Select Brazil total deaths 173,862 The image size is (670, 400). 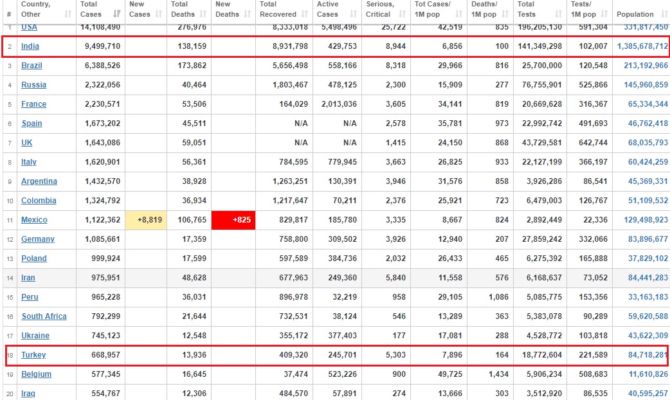coord(192,65)
